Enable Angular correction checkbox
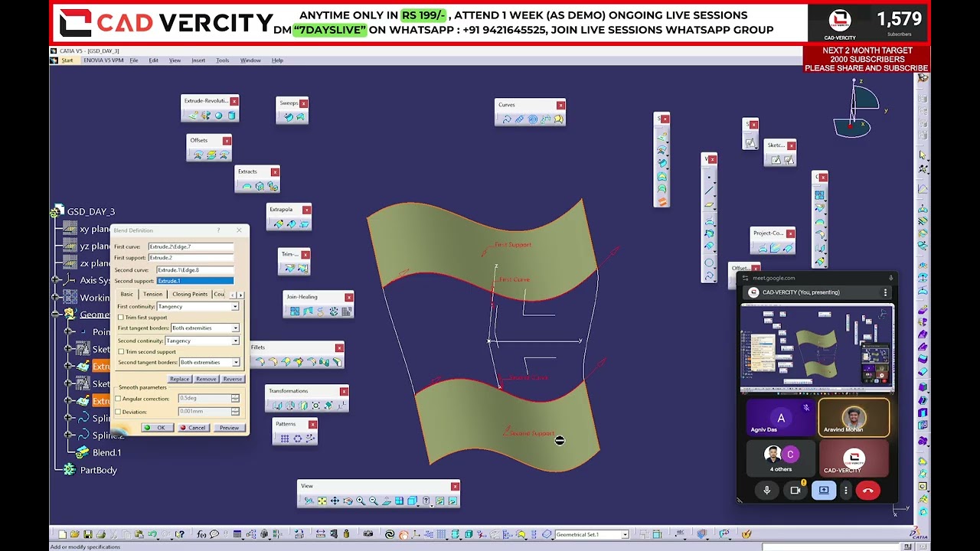This screenshot has height=551, width=980. point(119,399)
